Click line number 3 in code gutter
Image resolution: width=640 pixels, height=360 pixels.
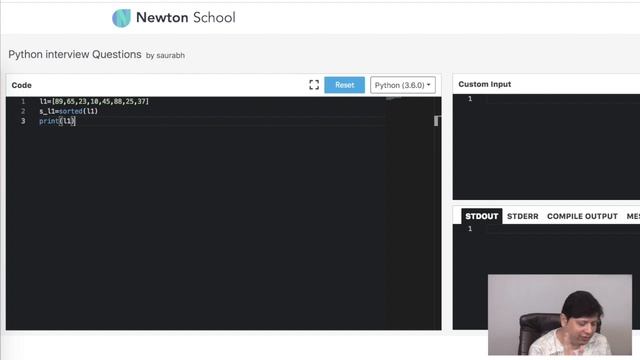23,121
